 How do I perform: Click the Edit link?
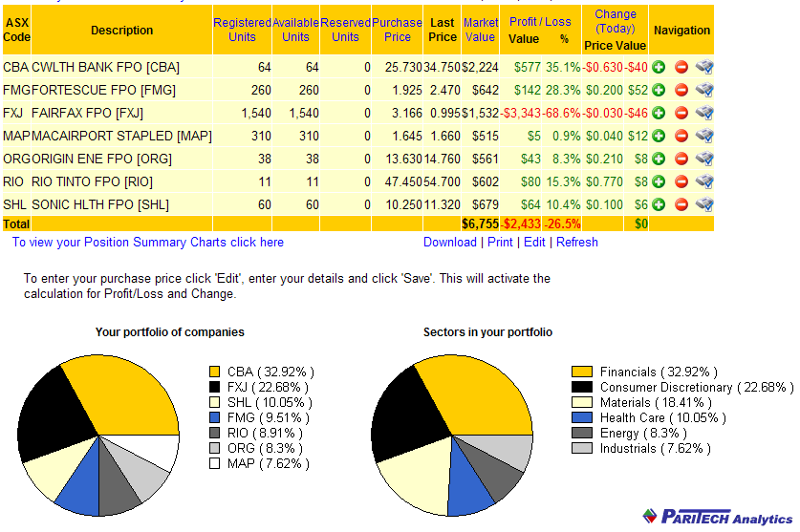point(534,243)
